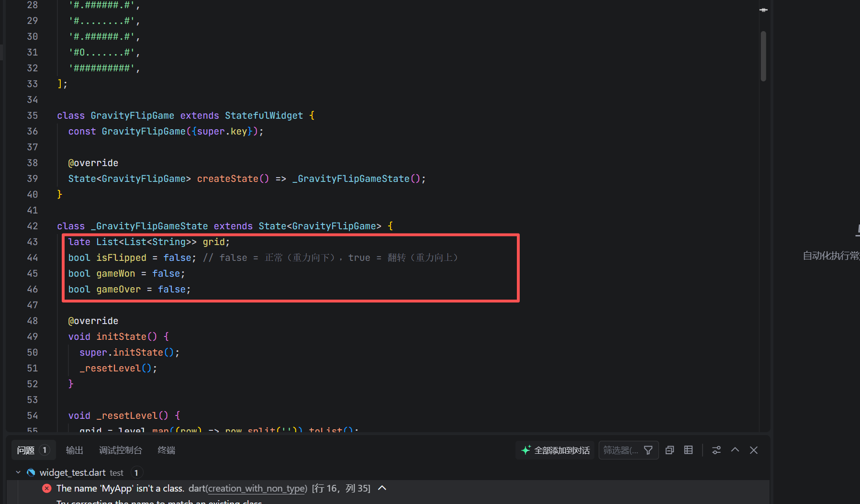Maximize the panel with the up chevron
Viewport: 860px width, 504px height.
(735, 450)
